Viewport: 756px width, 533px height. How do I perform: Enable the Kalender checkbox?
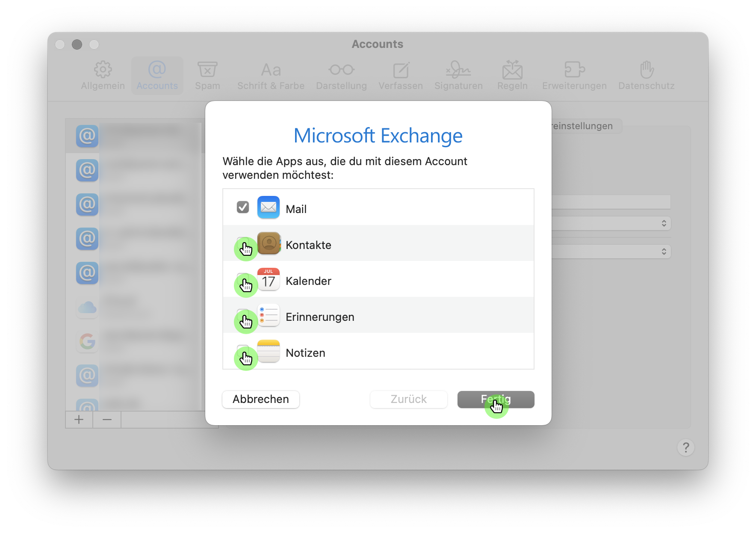pos(243,279)
